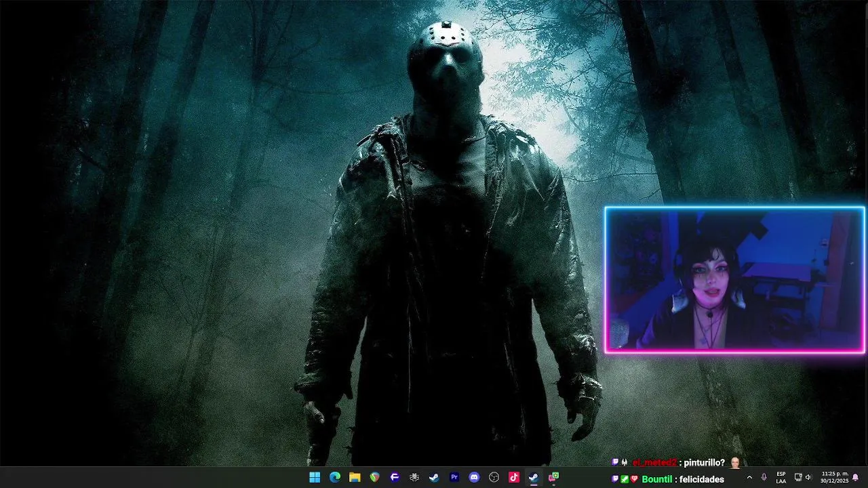Launch Adobe Premiere Pro from the taskbar
868x488 pixels.
(454, 477)
